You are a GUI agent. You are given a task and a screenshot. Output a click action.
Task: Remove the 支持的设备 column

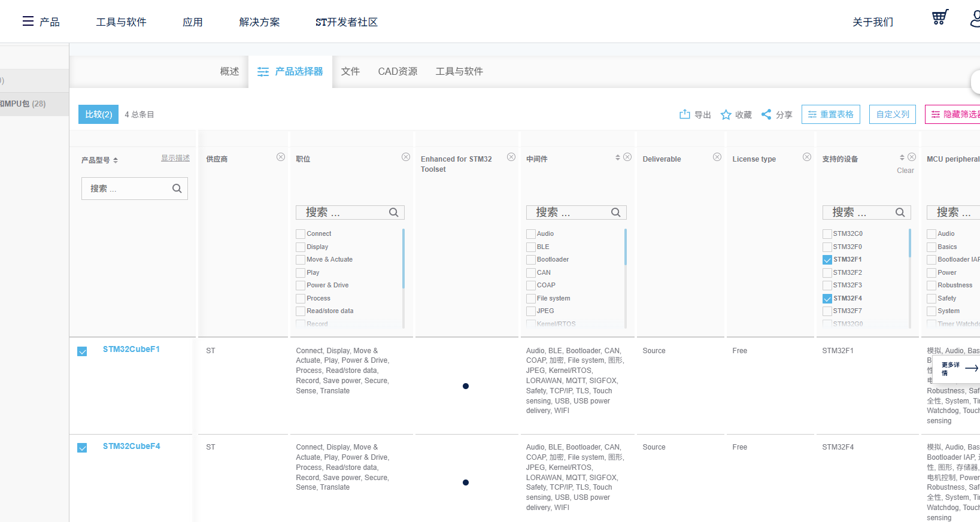pos(912,157)
